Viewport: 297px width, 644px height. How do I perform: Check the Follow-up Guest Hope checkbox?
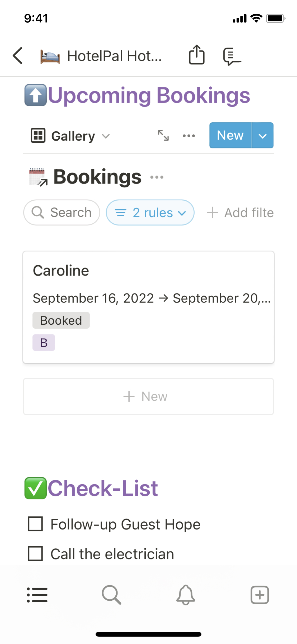35,524
